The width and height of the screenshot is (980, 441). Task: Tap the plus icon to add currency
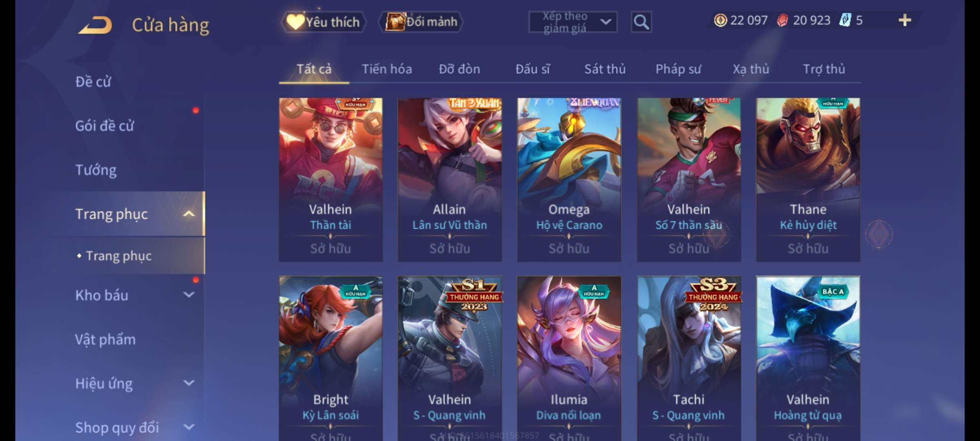pyautogui.click(x=905, y=20)
